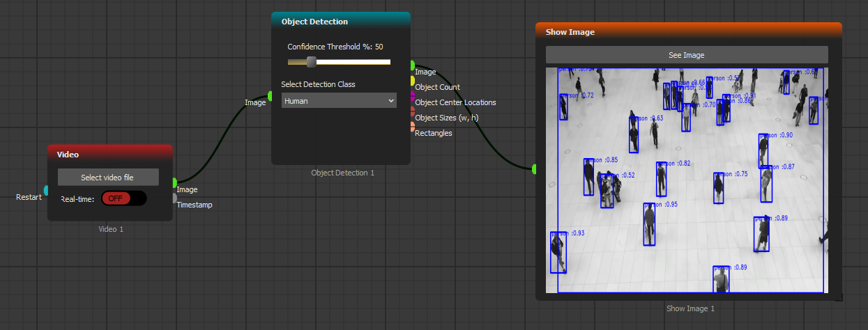Select the Video node title bar

pos(109,154)
